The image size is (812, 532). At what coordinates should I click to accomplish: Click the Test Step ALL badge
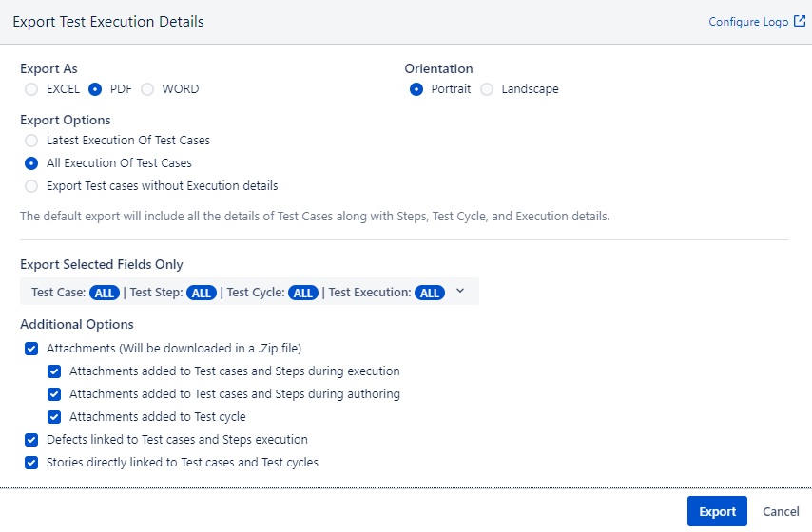click(x=202, y=293)
